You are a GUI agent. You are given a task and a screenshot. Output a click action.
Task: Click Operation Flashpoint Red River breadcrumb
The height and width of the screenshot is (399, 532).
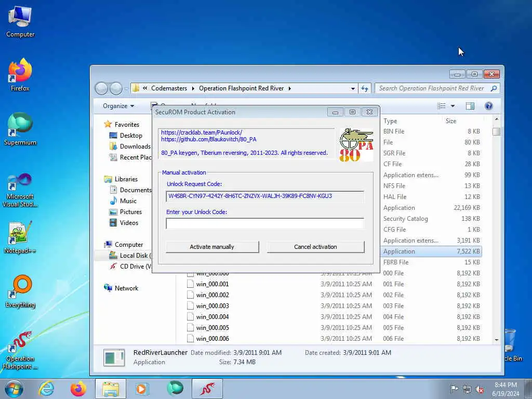241,88
